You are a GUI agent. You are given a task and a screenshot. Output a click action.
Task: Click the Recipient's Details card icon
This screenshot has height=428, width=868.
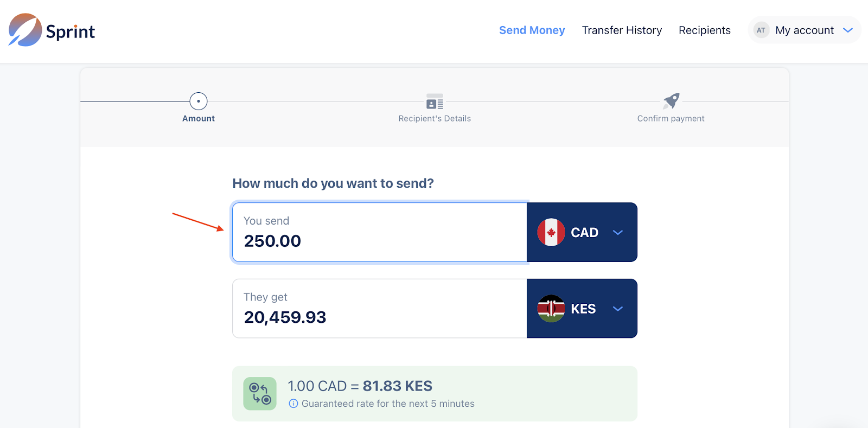pos(435,101)
